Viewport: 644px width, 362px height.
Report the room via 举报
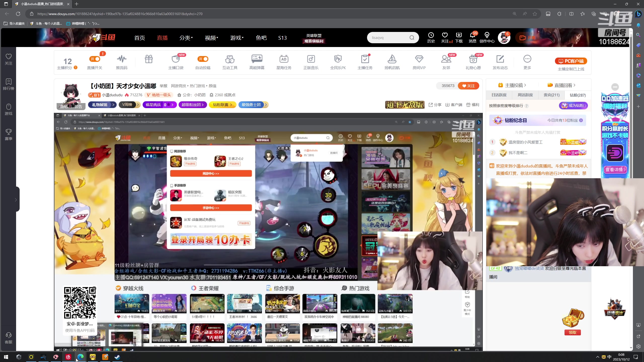pos(164,86)
